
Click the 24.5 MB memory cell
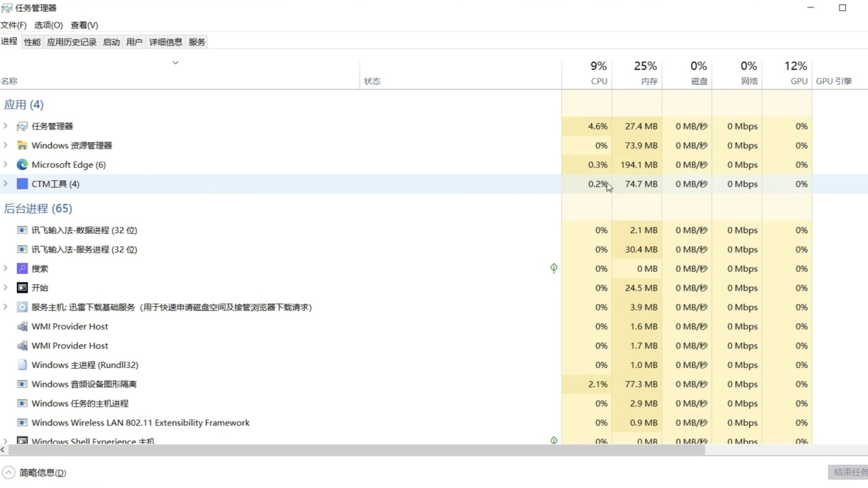pyautogui.click(x=637, y=288)
